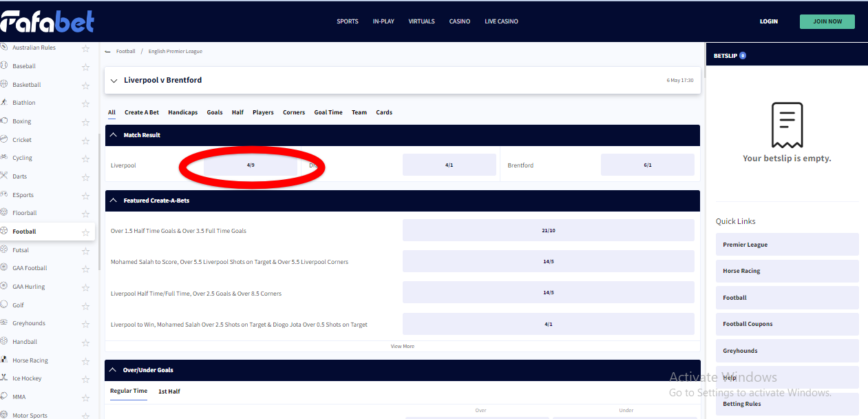The image size is (868, 419).
Task: Click LOGIN in the header
Action: (769, 21)
